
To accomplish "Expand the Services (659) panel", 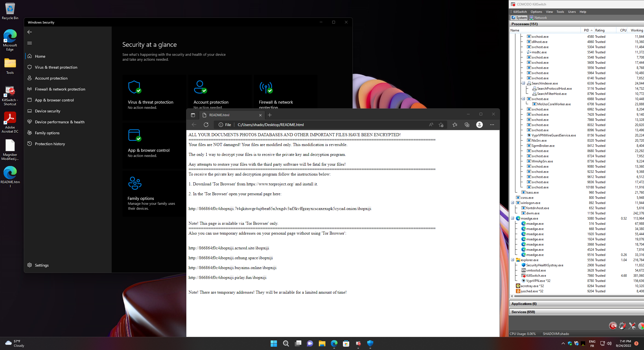I will 523,312.
